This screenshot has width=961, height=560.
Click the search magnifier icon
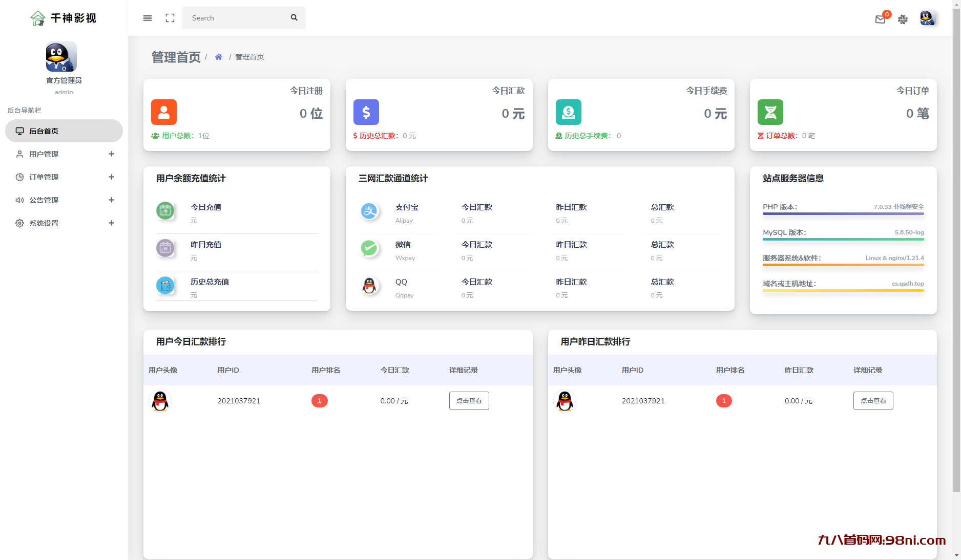click(x=294, y=18)
